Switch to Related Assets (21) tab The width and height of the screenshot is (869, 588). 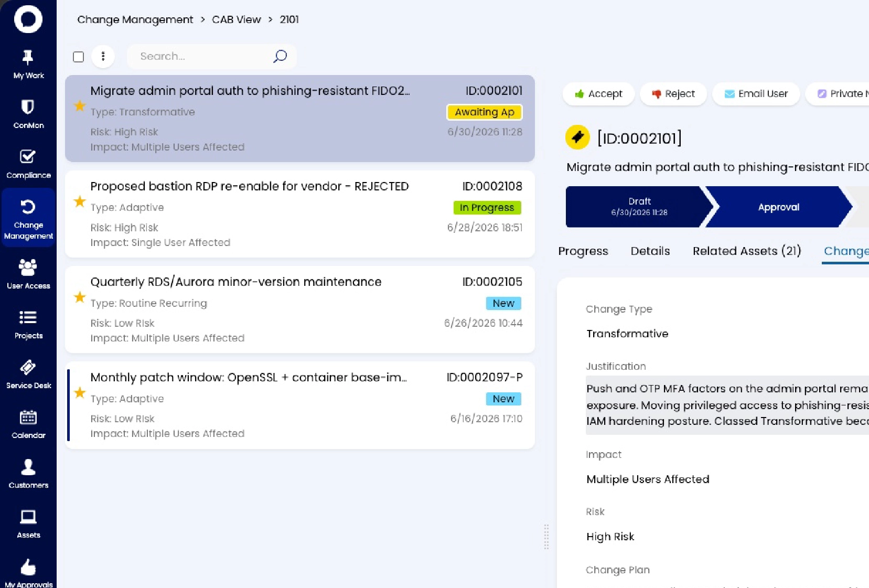click(x=747, y=251)
